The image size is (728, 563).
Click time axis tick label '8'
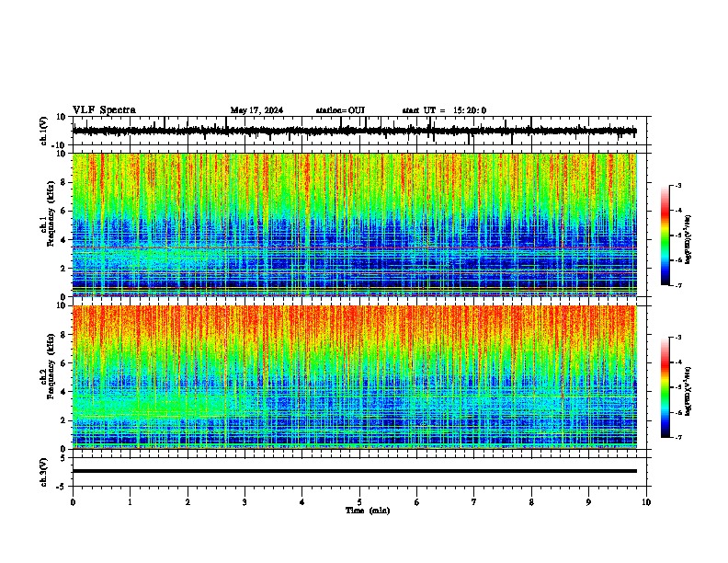coord(531,502)
